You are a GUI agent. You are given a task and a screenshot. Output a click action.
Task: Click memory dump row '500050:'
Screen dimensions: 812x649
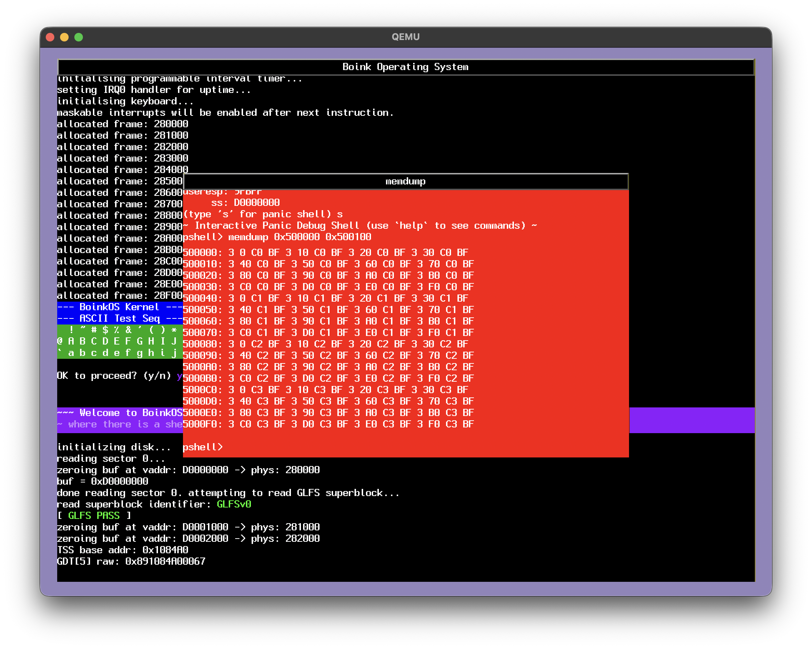click(x=328, y=309)
